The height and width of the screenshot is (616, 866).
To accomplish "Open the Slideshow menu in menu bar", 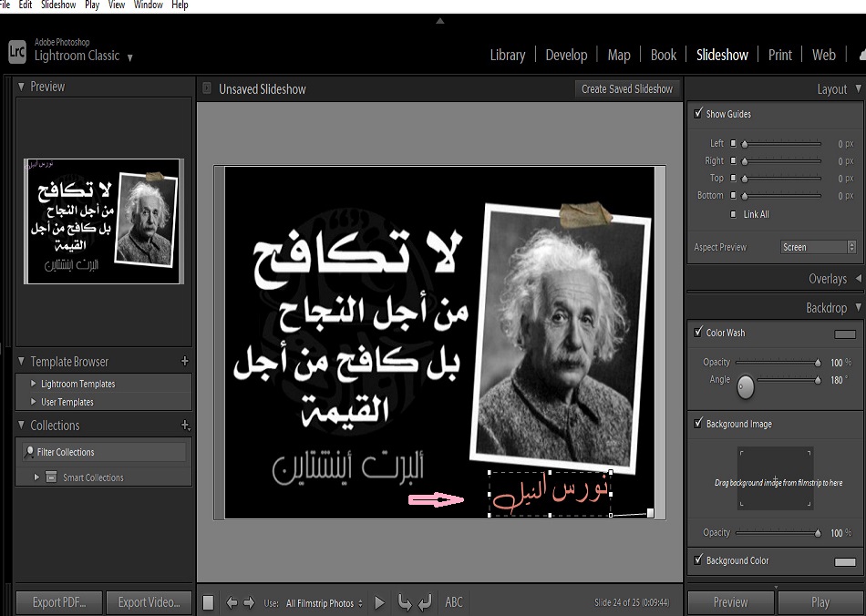I will [x=58, y=5].
